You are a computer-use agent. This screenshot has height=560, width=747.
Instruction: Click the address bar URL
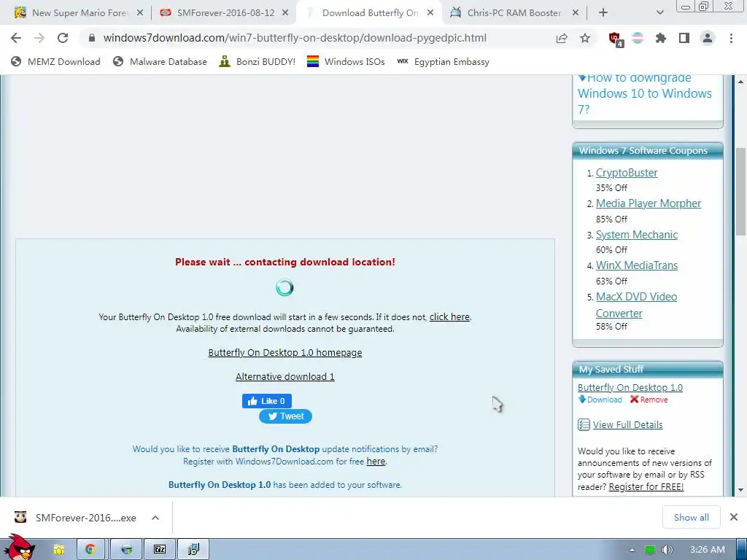(x=295, y=38)
